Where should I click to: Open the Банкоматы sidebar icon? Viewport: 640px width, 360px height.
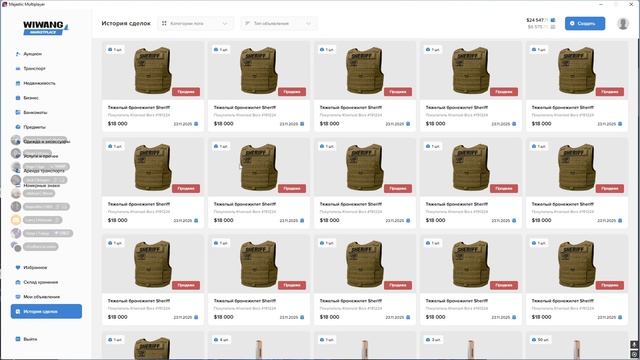pos(18,112)
